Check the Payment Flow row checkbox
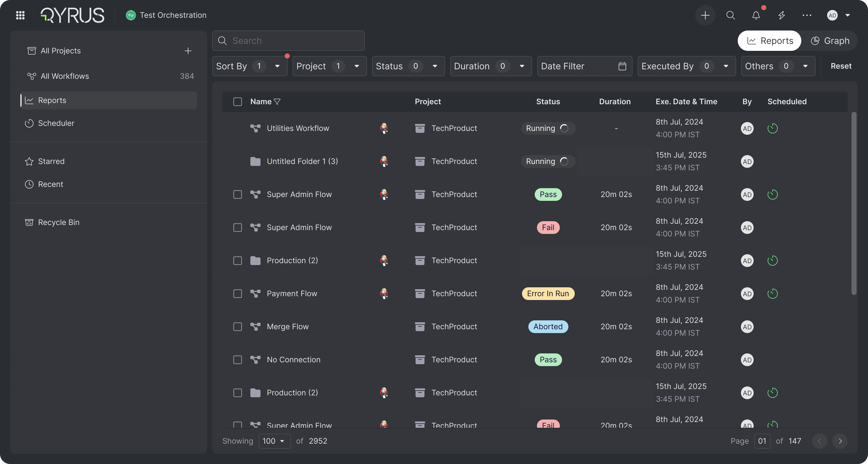The image size is (868, 464). tap(238, 294)
